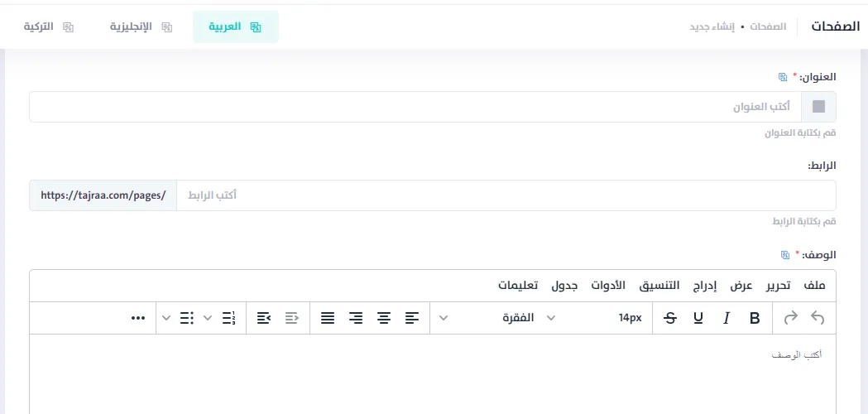Align text left

point(412,318)
